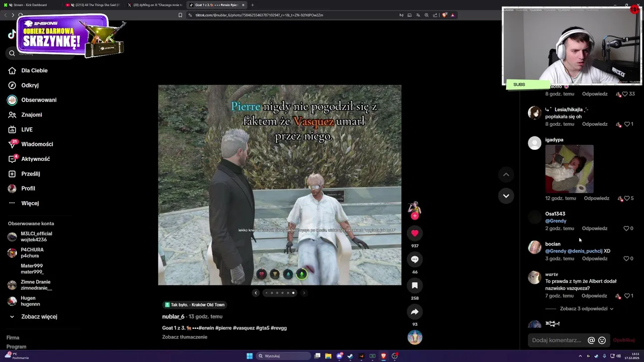This screenshot has width=644, height=362.
Task: Click the Windows taskbar search box
Action: tap(283, 356)
